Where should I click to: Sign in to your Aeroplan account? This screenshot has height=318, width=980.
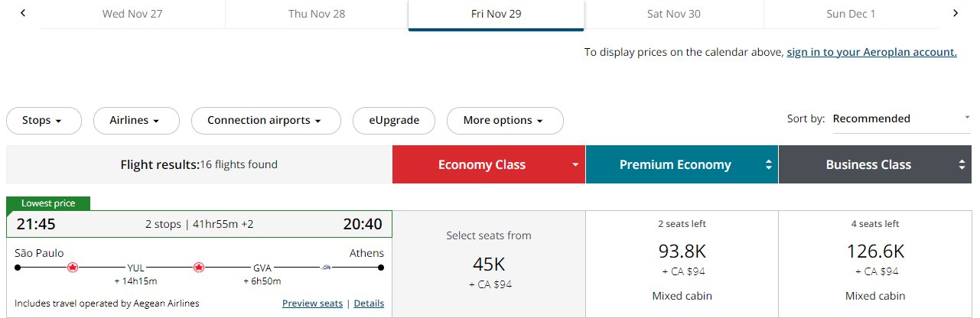click(x=872, y=52)
